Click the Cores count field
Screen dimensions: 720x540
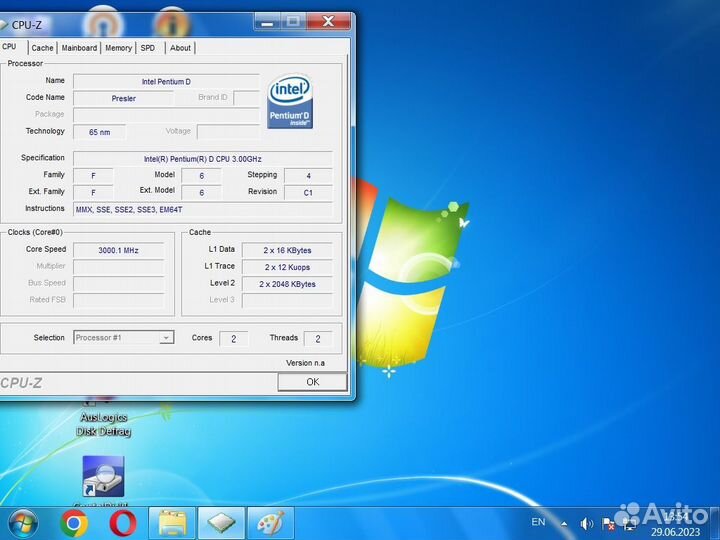pos(234,339)
